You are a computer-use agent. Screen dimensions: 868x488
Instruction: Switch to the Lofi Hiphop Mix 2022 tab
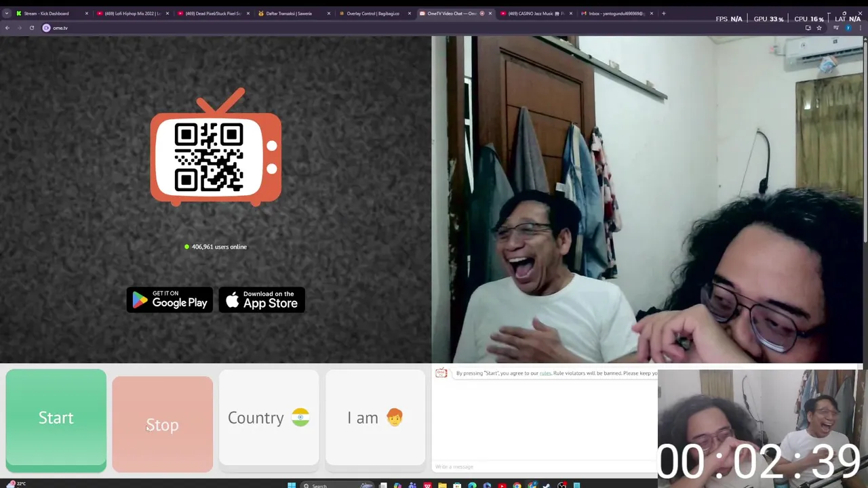tap(132, 14)
